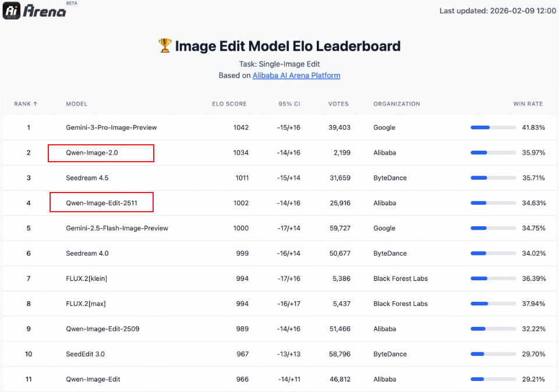The image size is (559, 392).
Task: Click the trophy icon beside leaderboard title
Action: coord(165,45)
